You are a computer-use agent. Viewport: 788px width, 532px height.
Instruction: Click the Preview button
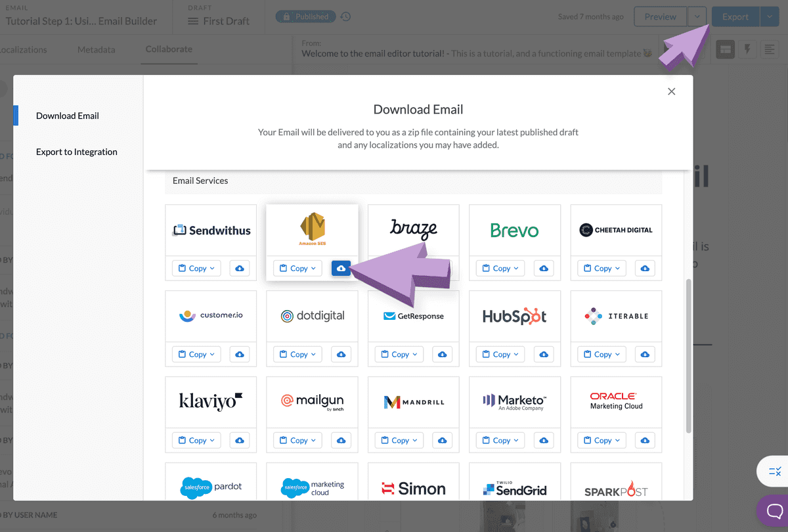point(661,16)
